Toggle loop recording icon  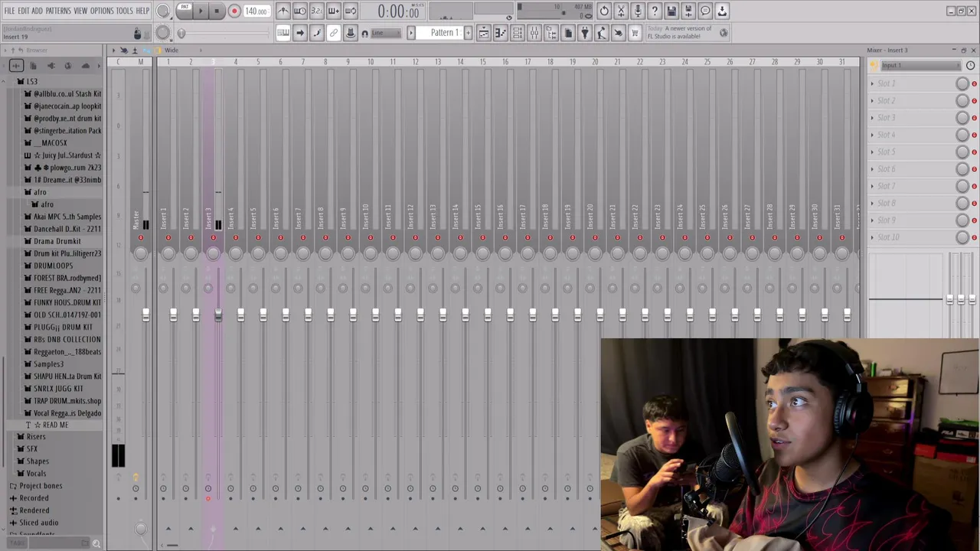click(x=351, y=11)
